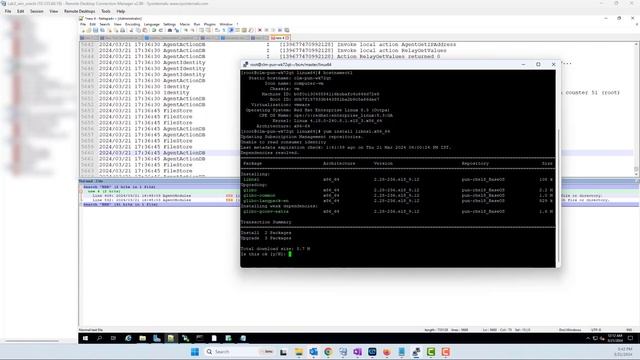Viewport: 640px width, 360px height.
Task: Open Internet Explorer on the remote taskbar
Action: point(128,338)
